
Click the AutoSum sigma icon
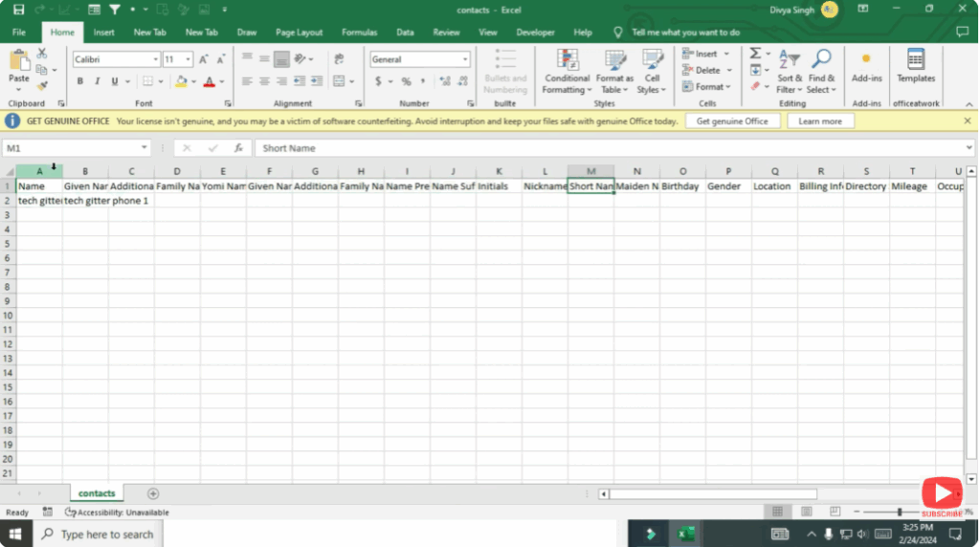click(756, 54)
